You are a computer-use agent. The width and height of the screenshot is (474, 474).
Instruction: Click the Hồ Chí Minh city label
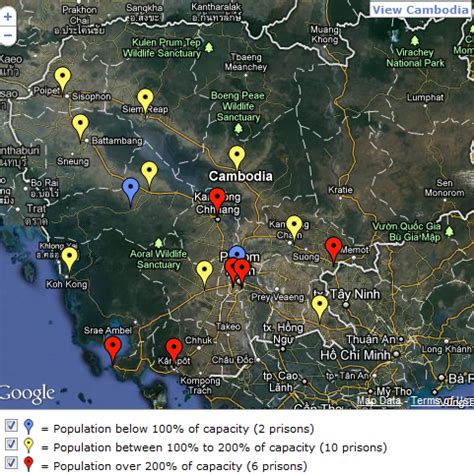click(x=355, y=355)
